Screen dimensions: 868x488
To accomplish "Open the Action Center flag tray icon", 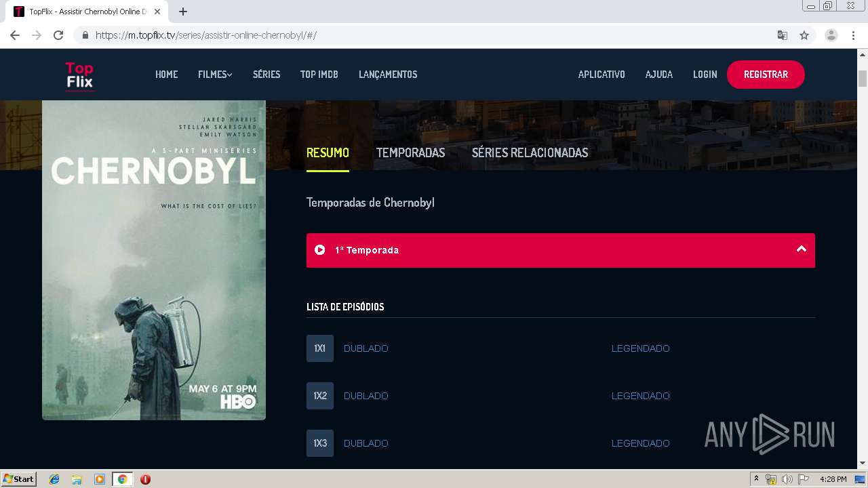I will [x=803, y=479].
